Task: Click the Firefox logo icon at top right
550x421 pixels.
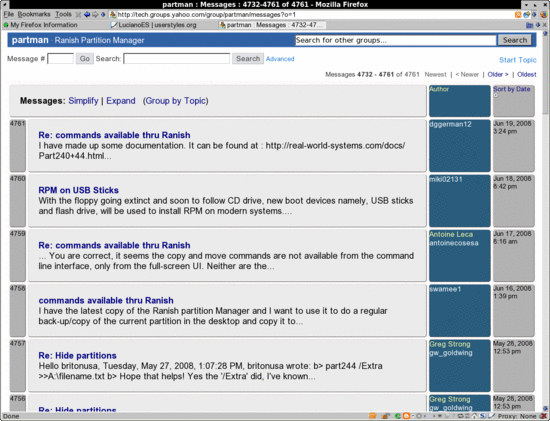Action: click(x=543, y=14)
